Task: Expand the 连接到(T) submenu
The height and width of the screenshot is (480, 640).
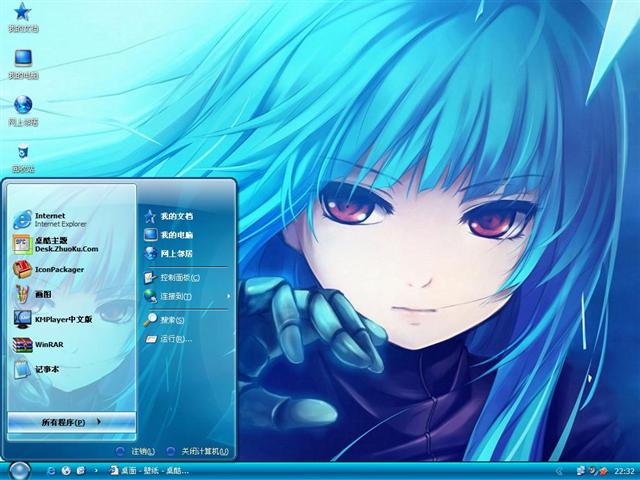Action: 187,296
